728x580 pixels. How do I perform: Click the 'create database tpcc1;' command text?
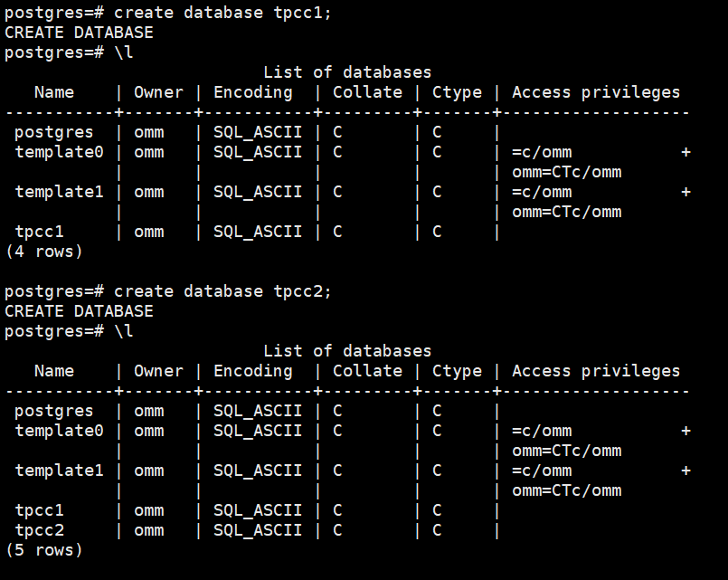(223, 13)
